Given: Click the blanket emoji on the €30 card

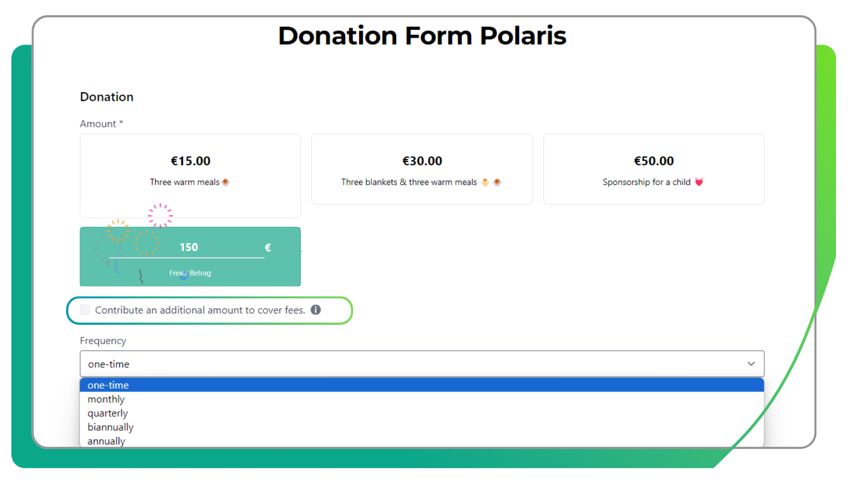Looking at the screenshot, I should coord(484,182).
